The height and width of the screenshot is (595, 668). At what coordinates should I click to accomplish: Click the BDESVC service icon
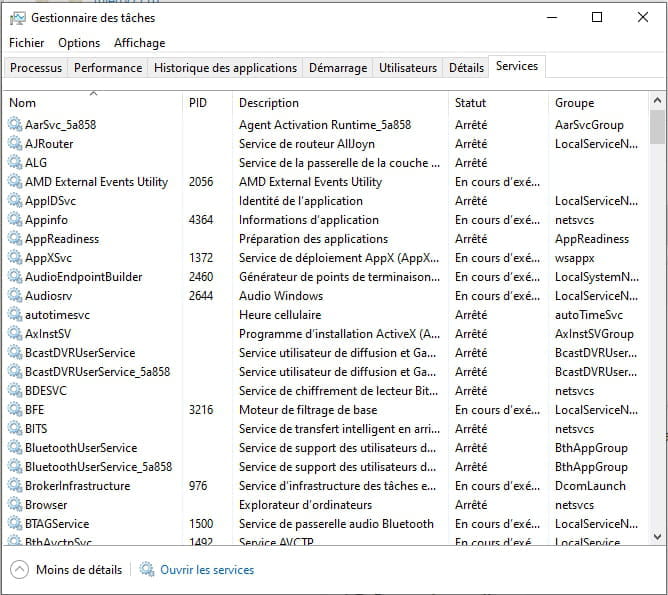pyautogui.click(x=15, y=390)
